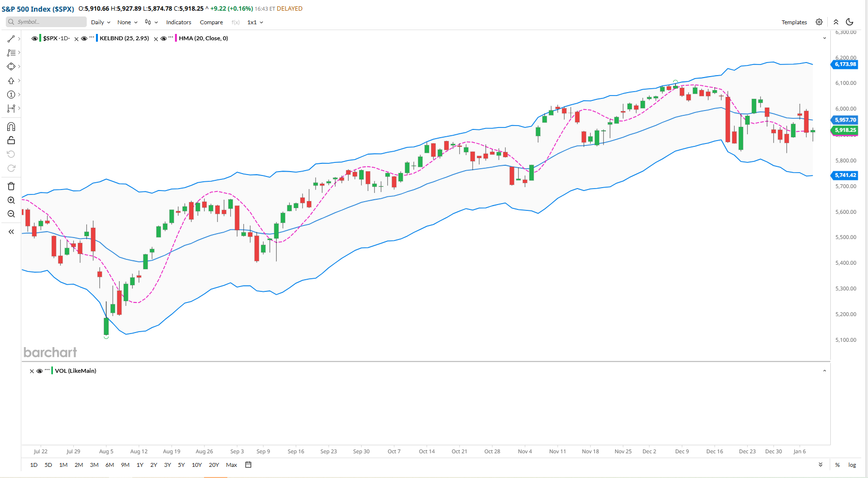The height and width of the screenshot is (478, 868).
Task: Click the unlock drawings padlock icon
Action: click(x=11, y=141)
